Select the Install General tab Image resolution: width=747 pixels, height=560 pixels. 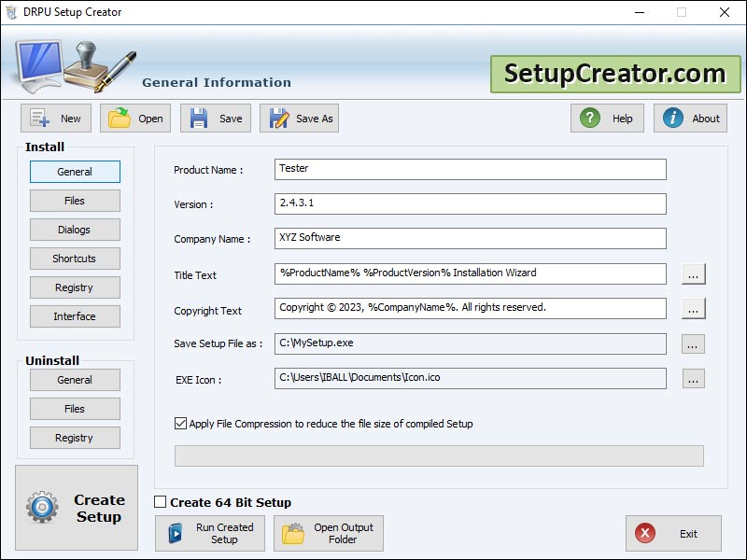tap(75, 172)
